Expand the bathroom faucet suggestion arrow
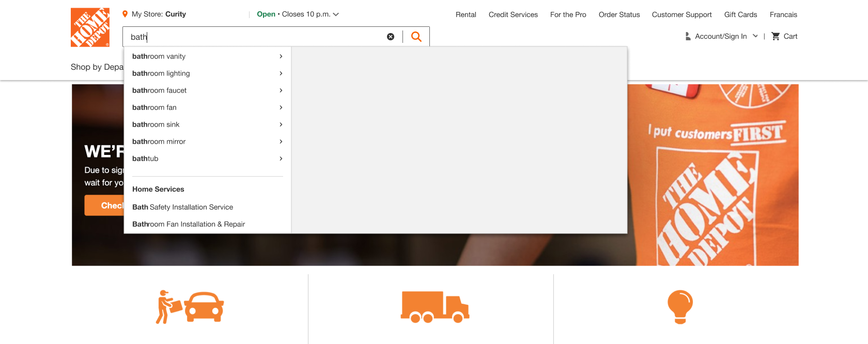Screen dimensions: 868x344 click(x=281, y=90)
